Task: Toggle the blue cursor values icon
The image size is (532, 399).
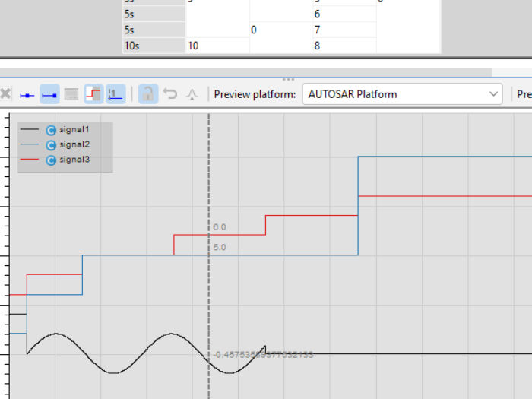Action: click(116, 94)
